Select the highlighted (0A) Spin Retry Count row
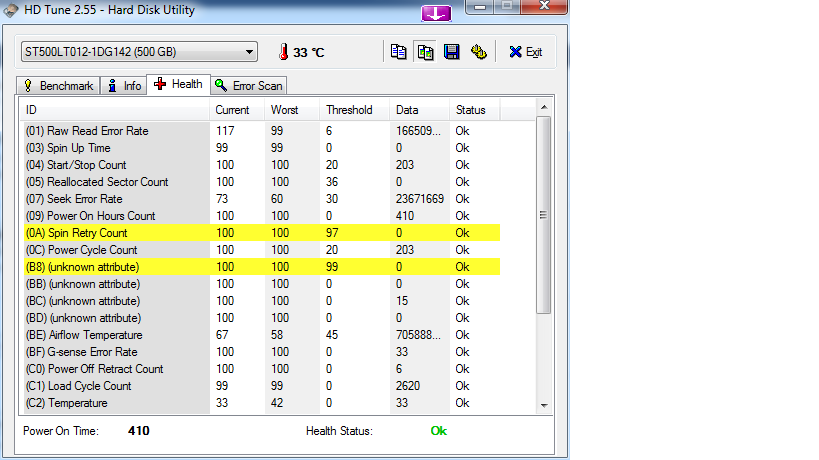 click(x=260, y=233)
